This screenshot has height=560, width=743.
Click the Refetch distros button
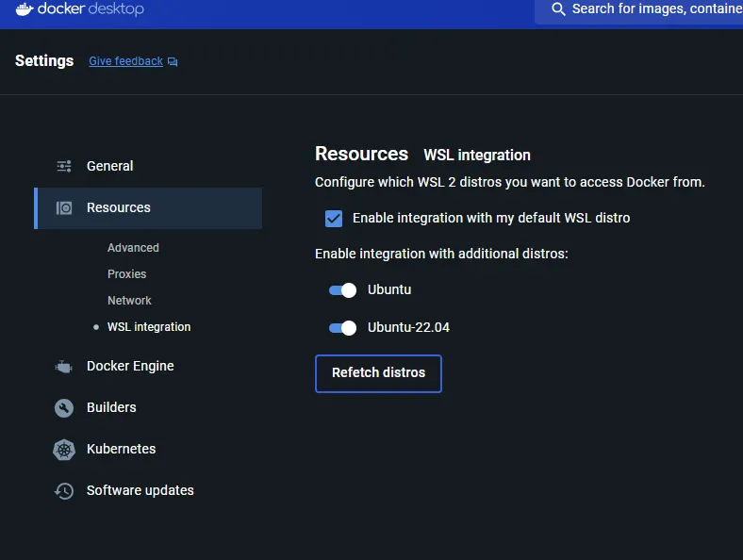pos(378,373)
